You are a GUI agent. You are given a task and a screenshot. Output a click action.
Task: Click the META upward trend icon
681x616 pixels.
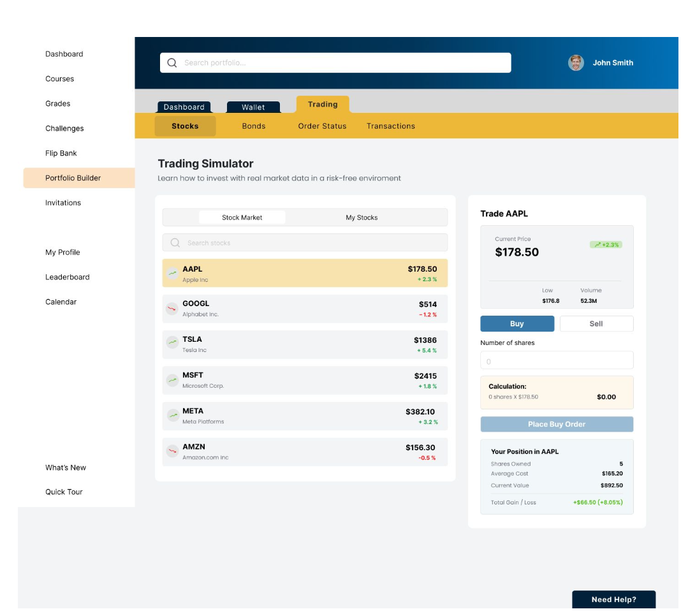click(173, 415)
